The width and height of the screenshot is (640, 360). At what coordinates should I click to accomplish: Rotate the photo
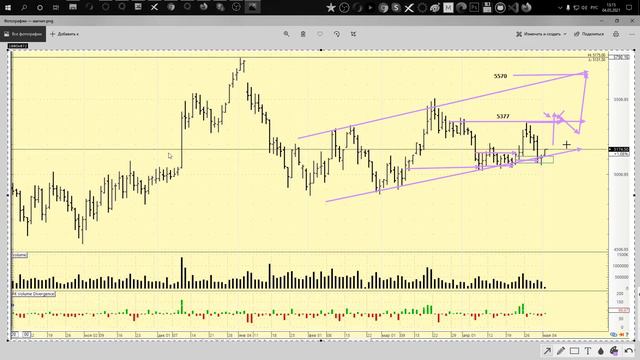coord(337,34)
